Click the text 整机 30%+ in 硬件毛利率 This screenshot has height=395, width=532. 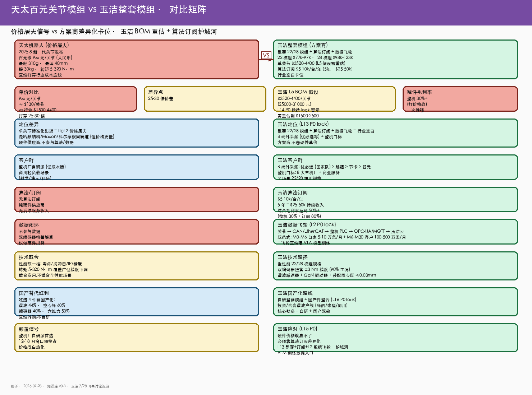coord(417,98)
